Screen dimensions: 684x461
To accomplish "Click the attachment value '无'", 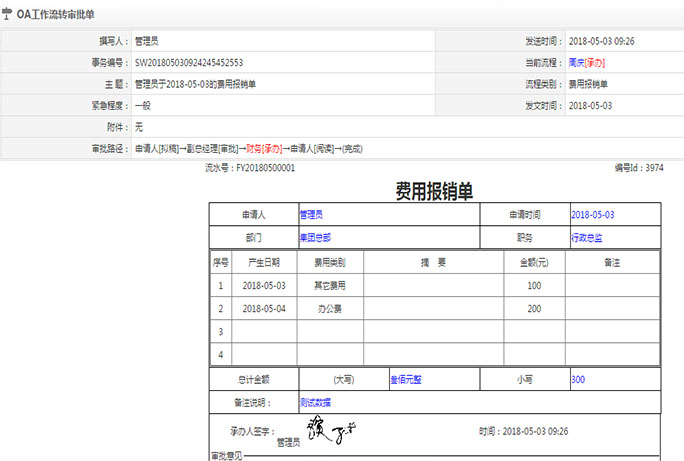I will pos(139,127).
